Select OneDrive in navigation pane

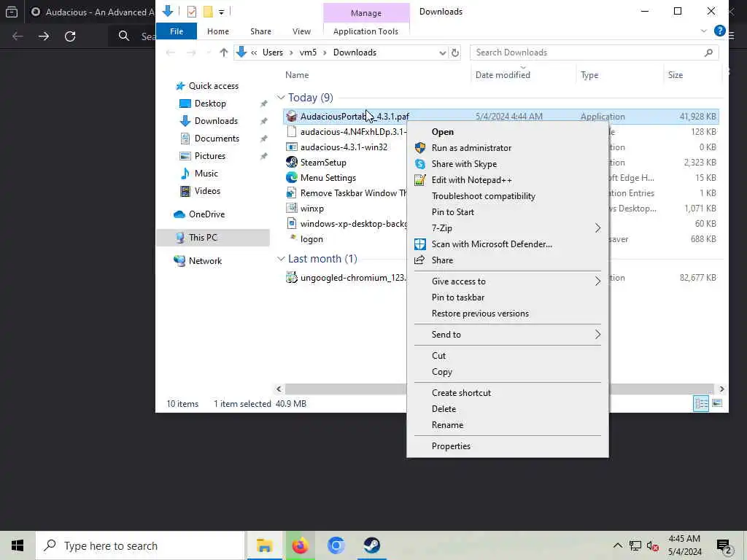(206, 214)
